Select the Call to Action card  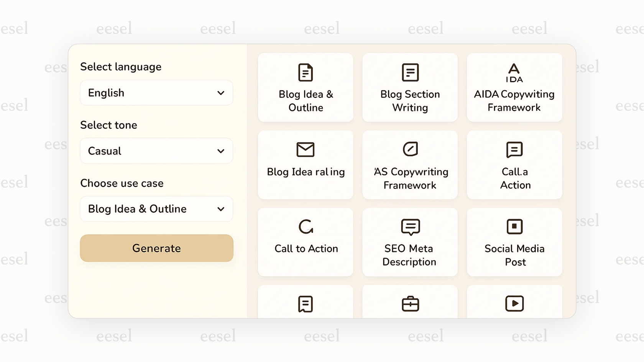click(x=306, y=242)
